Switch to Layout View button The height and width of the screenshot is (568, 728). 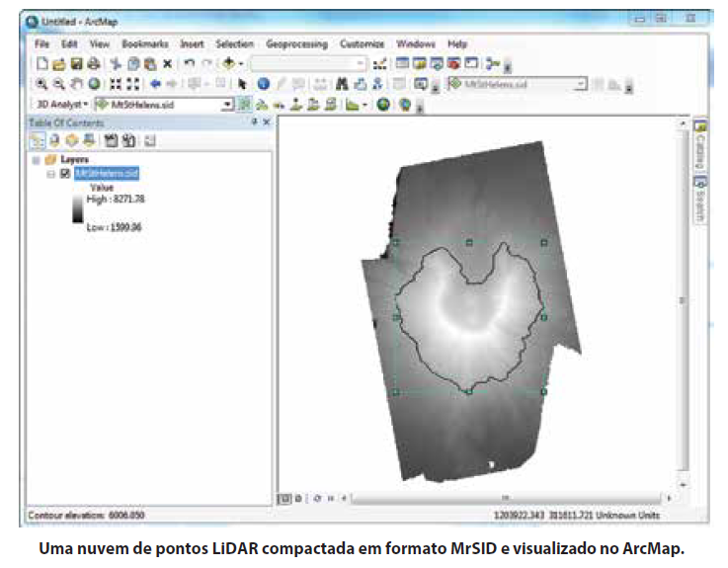pyautogui.click(x=298, y=498)
